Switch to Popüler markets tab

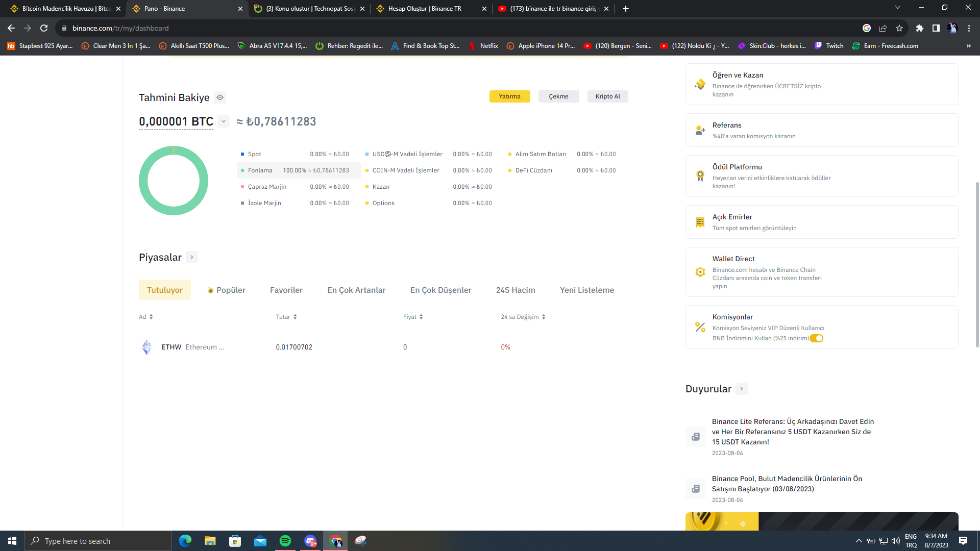click(226, 290)
